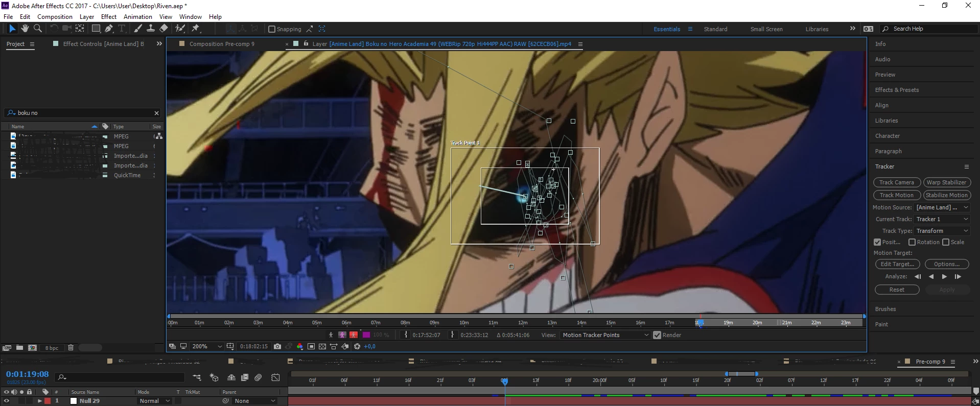Click the Edit Target button
This screenshot has height=406, width=980.
pyautogui.click(x=897, y=264)
